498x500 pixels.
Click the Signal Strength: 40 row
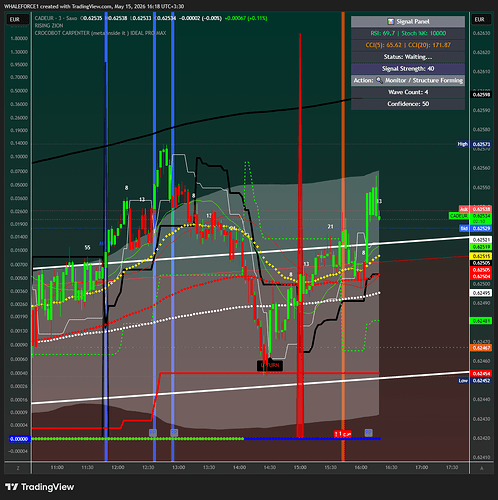pyautogui.click(x=408, y=69)
